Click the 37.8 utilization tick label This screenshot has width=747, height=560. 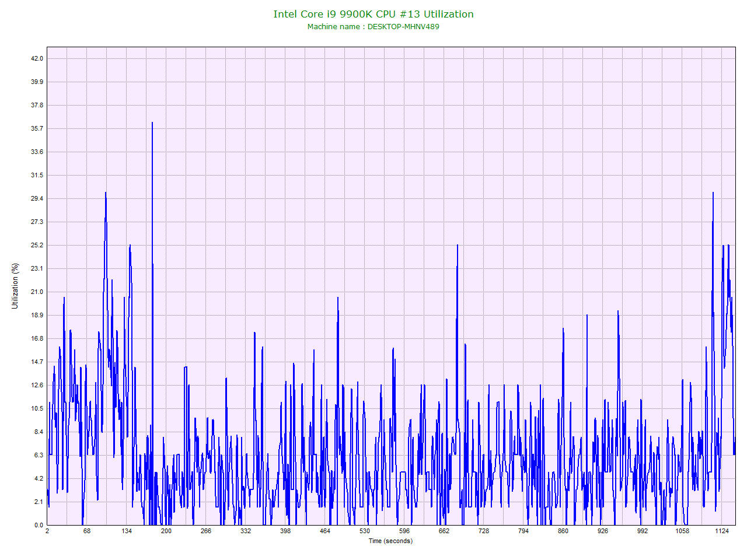tap(37, 105)
